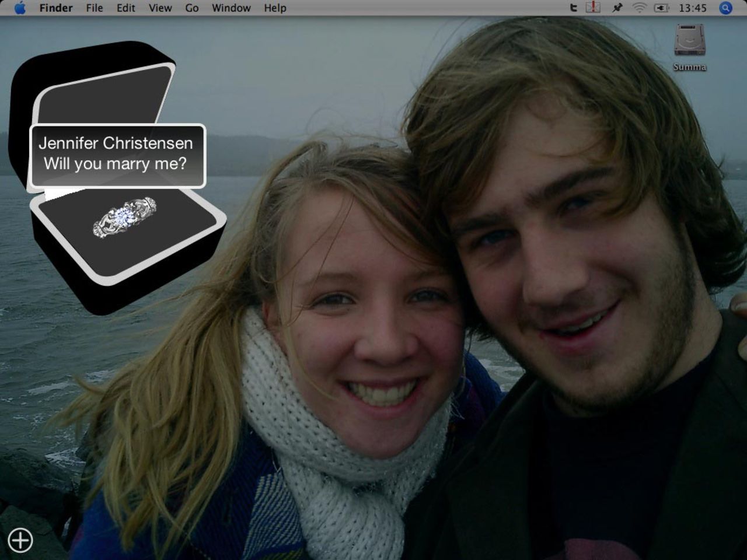The height and width of the screenshot is (560, 747).
Task: Click the mail alert icon with red exclamation
Action: [x=592, y=8]
